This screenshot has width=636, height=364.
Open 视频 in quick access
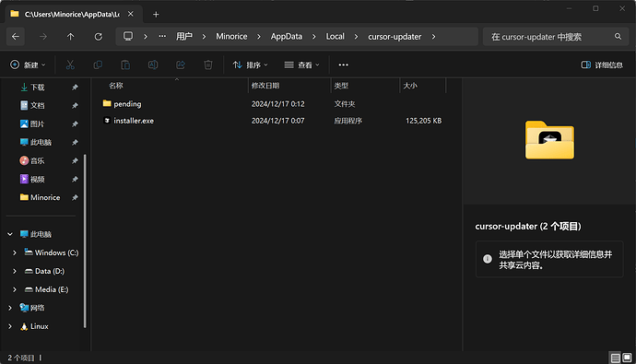pos(38,179)
